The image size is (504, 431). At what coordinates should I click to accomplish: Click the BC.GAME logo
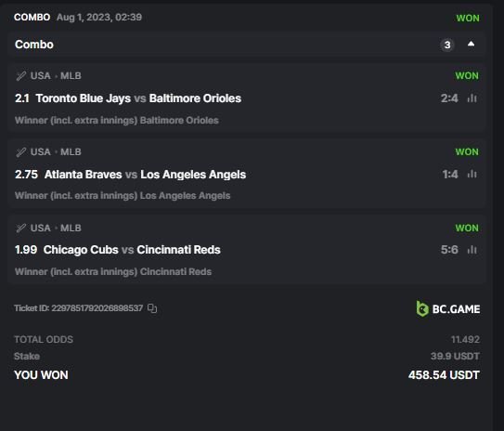pyautogui.click(x=447, y=309)
